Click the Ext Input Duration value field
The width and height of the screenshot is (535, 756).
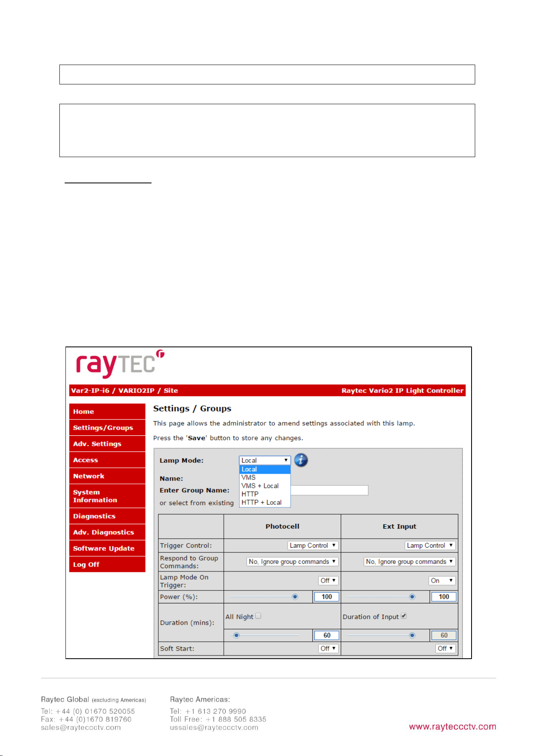coord(444,635)
